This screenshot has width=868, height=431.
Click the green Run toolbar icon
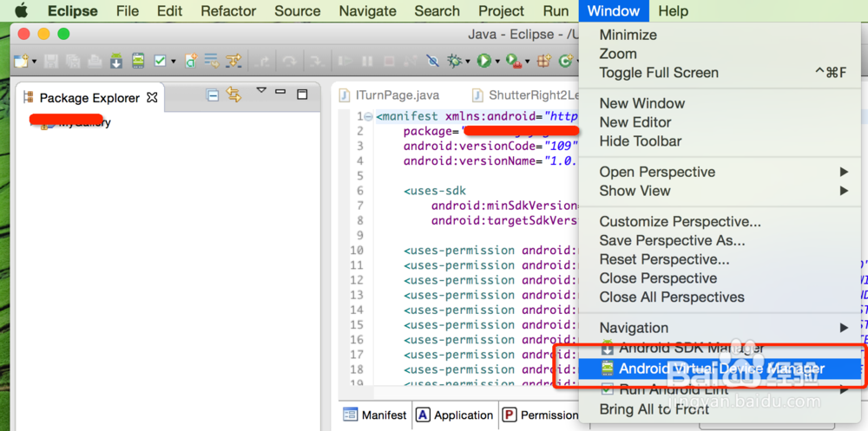tap(484, 61)
